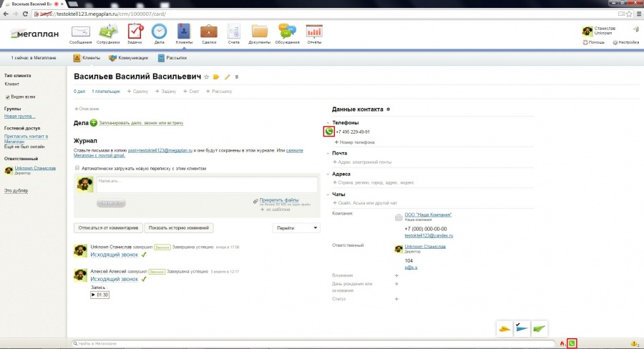The width and height of the screenshot is (644, 349).
Task: Click Показать историю изменений button
Action: tap(179, 228)
